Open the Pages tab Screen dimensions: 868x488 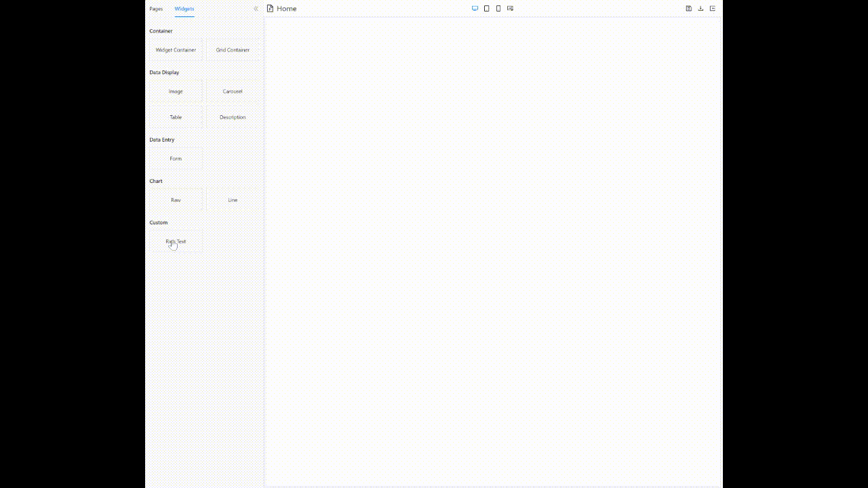(x=156, y=9)
